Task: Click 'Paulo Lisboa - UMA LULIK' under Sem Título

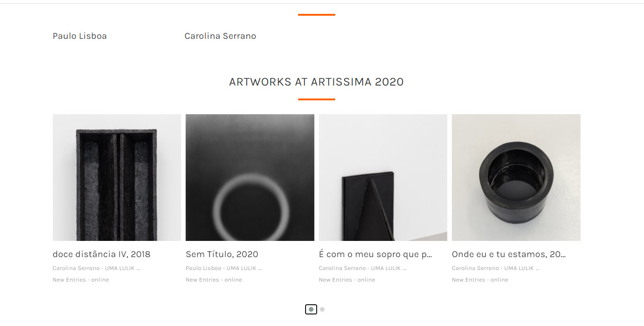Action: 223,268
